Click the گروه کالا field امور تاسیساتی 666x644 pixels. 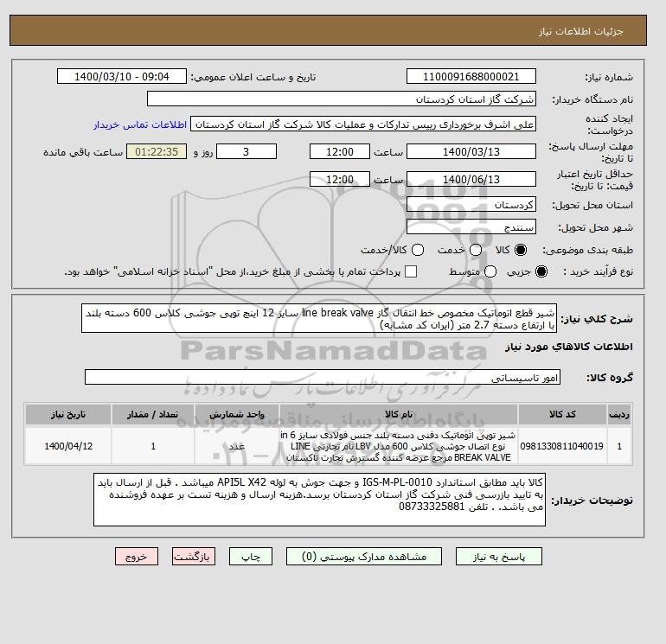(323, 377)
